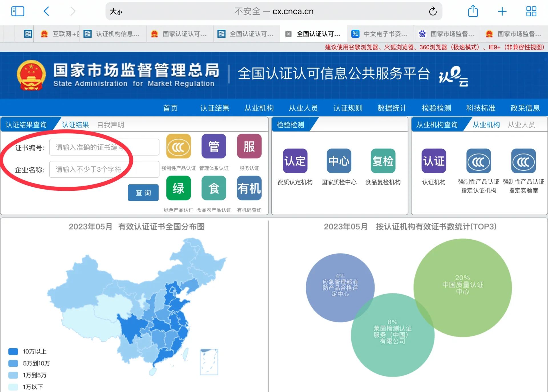Screen dimensions: 548x392
Task: Switch to the 自我声明 tab
Action: pos(110,125)
